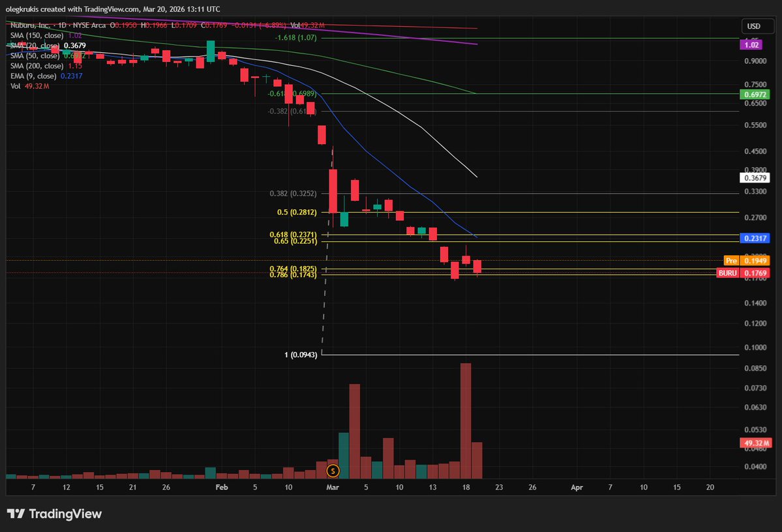Screen dimensions: 782x532
Task: Click the 20 date label on time axis
Action: [710, 487]
